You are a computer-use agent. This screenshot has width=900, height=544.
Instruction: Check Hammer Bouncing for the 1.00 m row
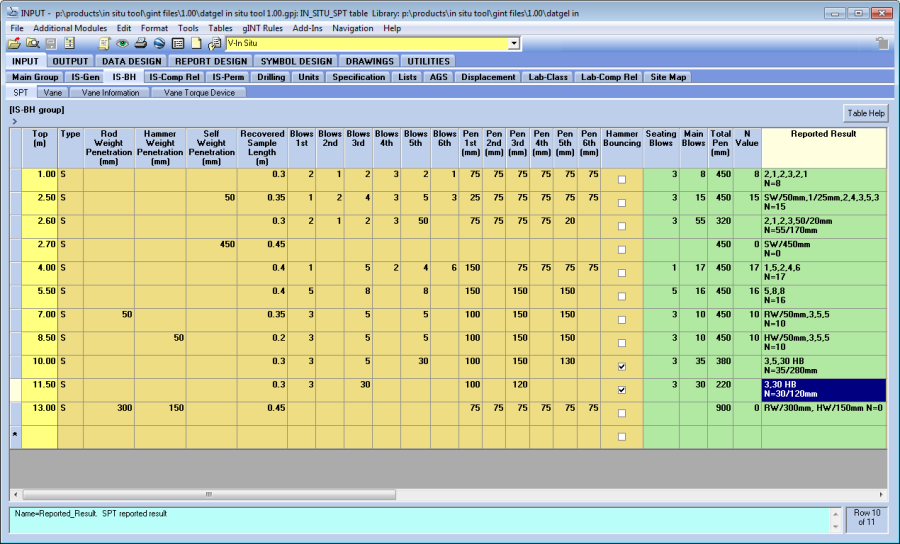pyautogui.click(x=622, y=180)
